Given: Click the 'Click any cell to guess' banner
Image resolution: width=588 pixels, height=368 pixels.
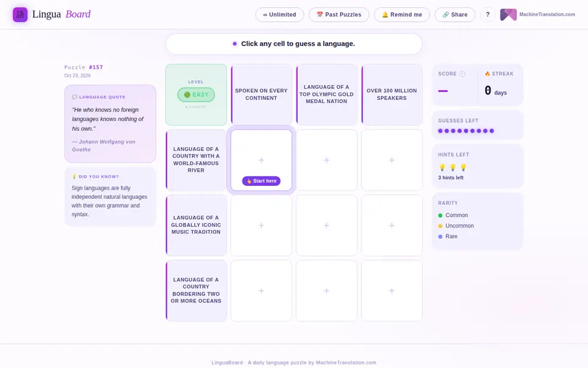Looking at the screenshot, I should click(x=294, y=44).
